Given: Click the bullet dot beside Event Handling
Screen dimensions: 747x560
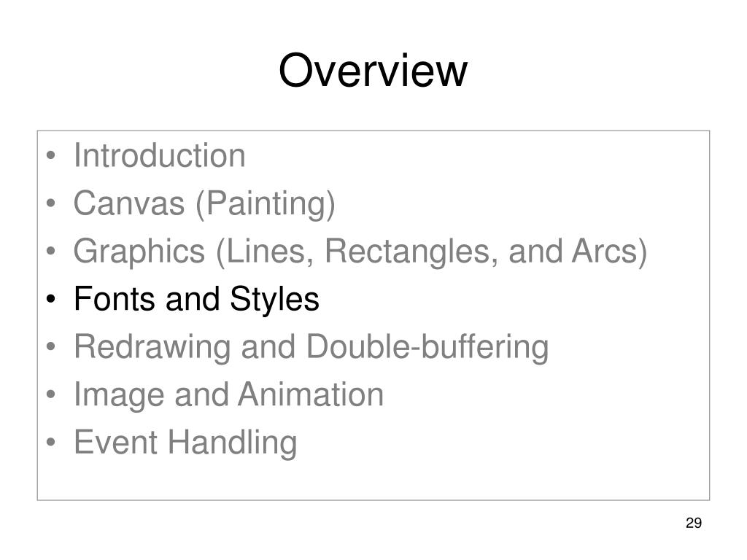Looking at the screenshot, I should 51,442.
